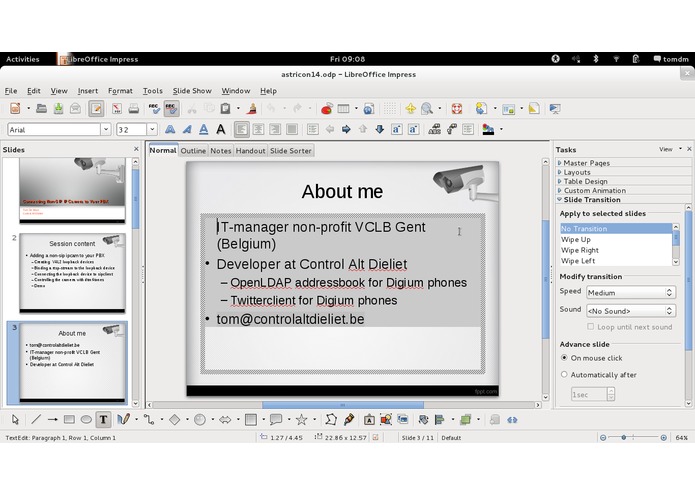Open the font size 32 dropdown
The image size is (695, 494).
pos(152,129)
